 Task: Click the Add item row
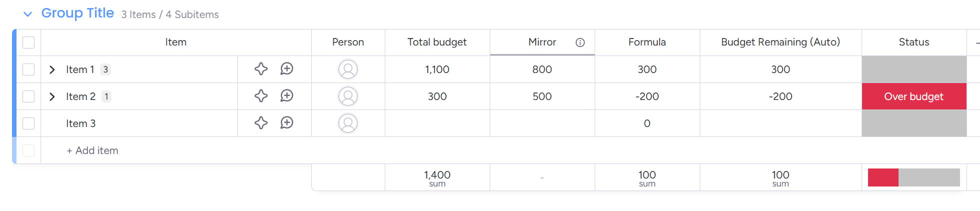92,150
